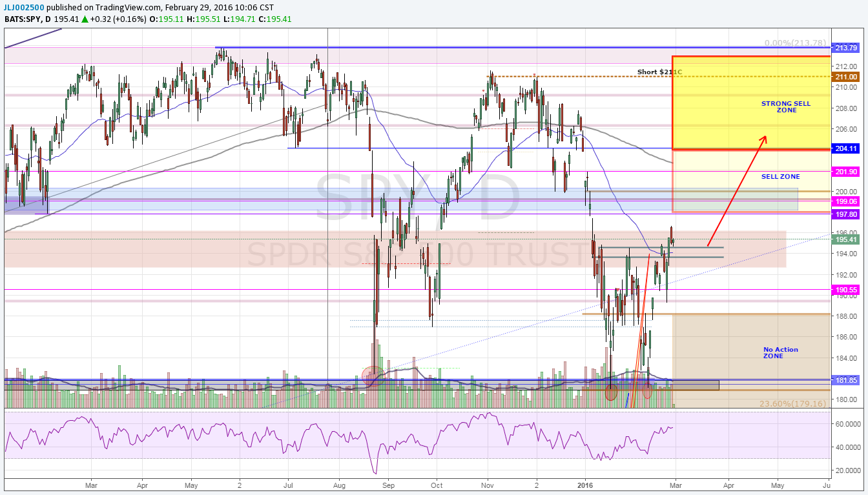Viewport: 868px width, 495px height.
Task: Click the 208.00 price axis tick
Action: tap(846, 108)
